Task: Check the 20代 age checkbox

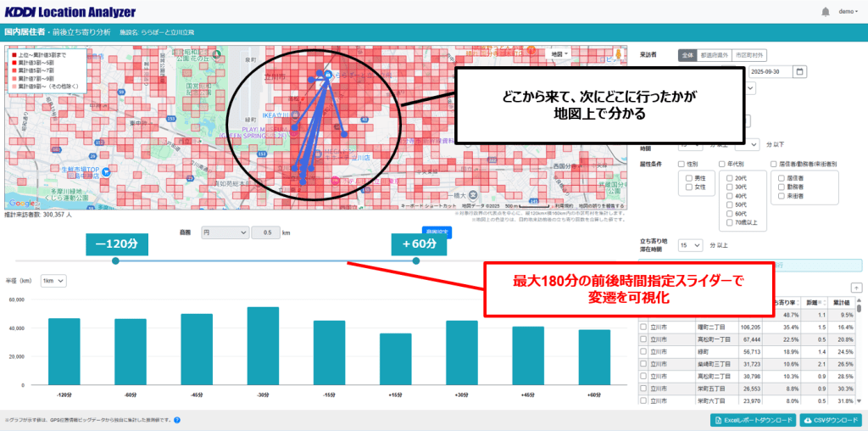Action: [729, 179]
